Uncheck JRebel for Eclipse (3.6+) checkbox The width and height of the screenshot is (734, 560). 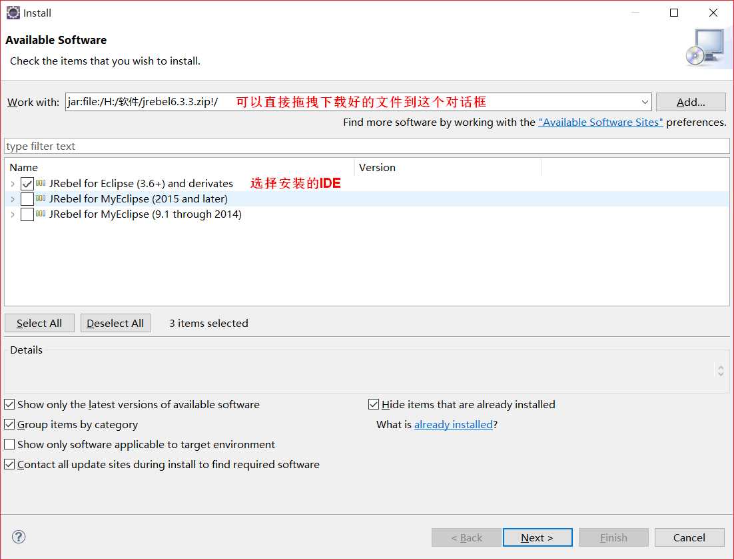[x=27, y=183]
